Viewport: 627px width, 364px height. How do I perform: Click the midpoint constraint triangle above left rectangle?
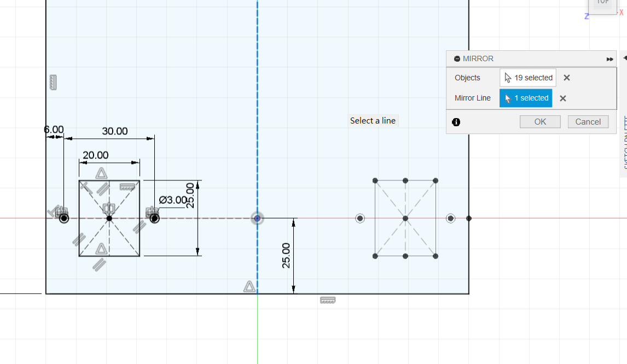pos(101,173)
